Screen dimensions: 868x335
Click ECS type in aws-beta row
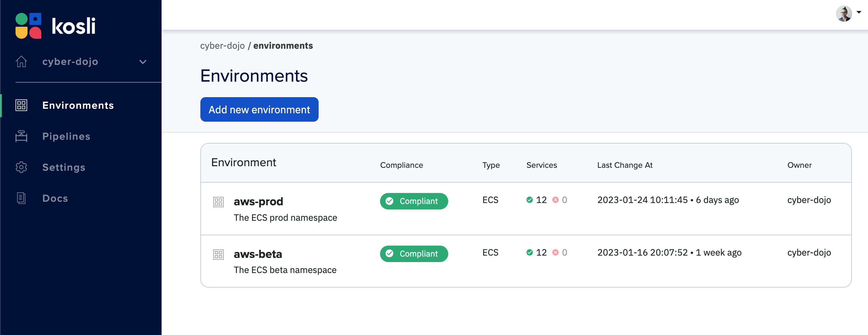click(x=490, y=252)
